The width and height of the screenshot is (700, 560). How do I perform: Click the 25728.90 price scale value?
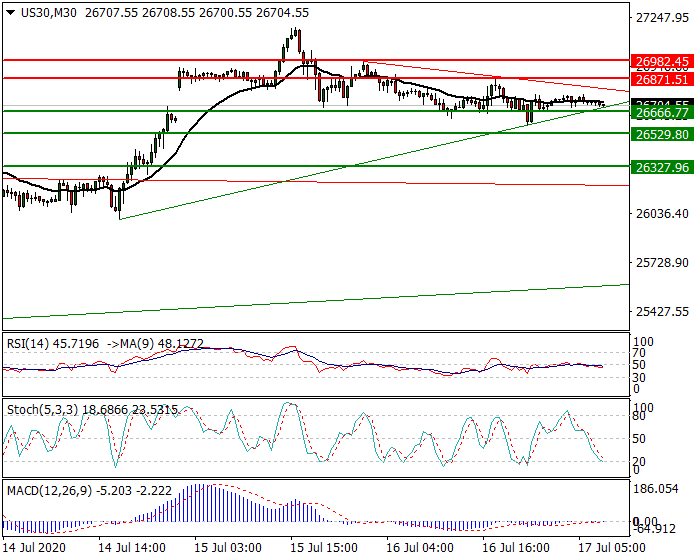pyautogui.click(x=662, y=263)
